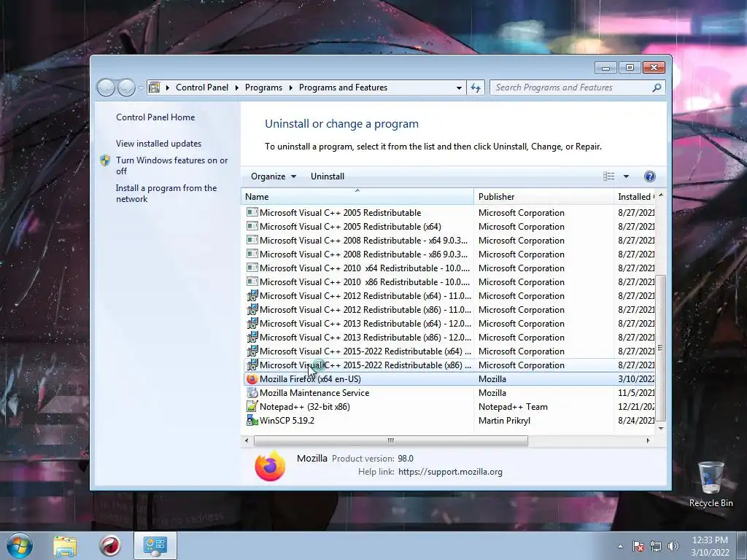Open the address bar history dropdown
This screenshot has height=560, width=747.
[459, 87]
